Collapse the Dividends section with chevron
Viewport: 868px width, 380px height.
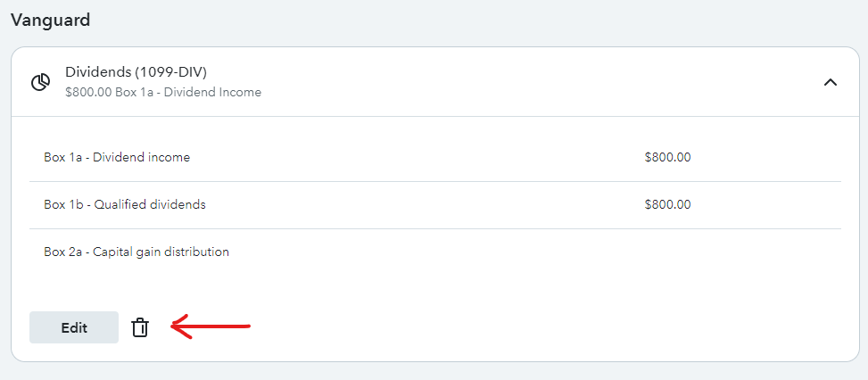(x=830, y=82)
